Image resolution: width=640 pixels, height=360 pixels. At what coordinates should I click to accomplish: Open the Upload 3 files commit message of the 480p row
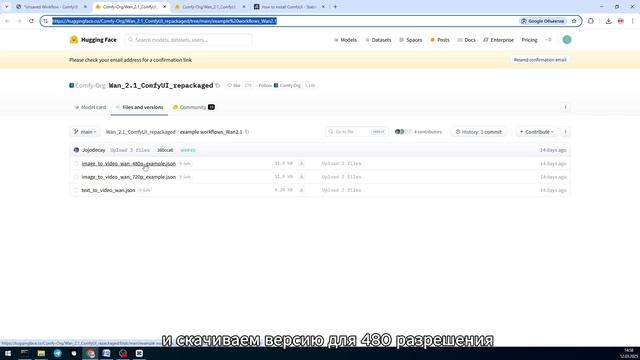click(x=341, y=164)
